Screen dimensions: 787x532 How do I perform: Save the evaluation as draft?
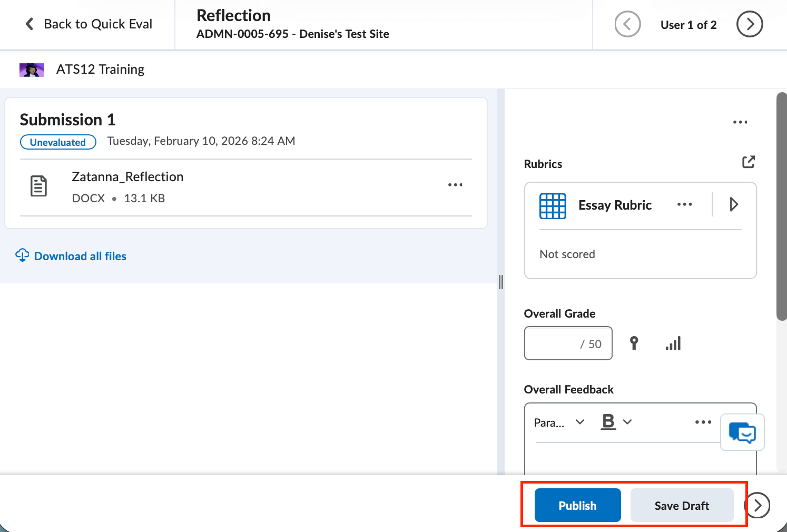click(x=682, y=505)
